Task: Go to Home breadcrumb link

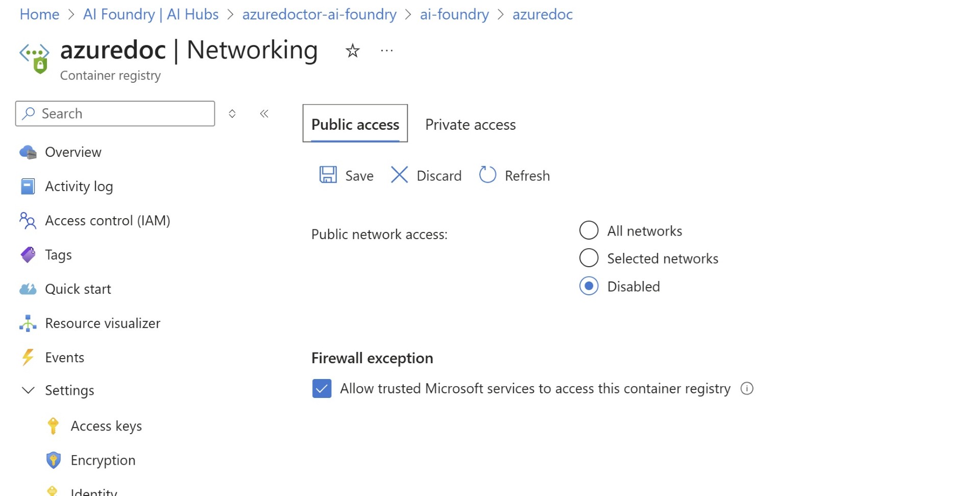Action: tap(39, 14)
